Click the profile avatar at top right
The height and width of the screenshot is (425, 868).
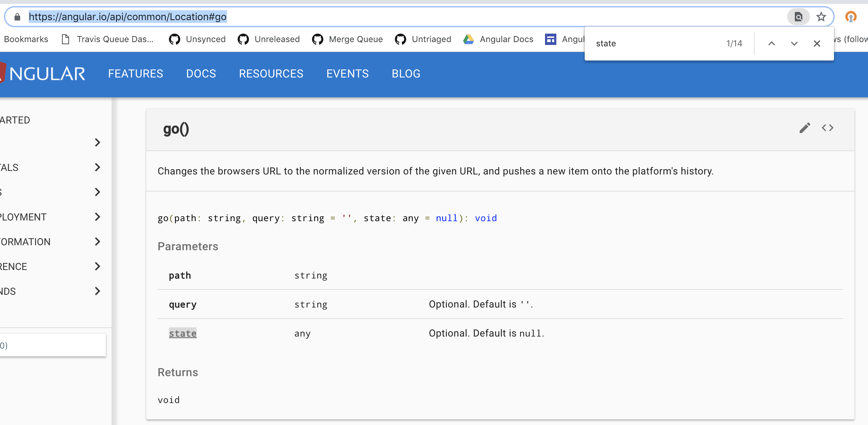851,16
